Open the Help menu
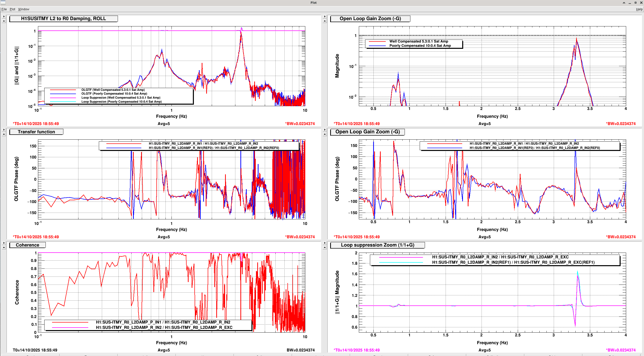This screenshot has height=356, width=644. pos(639,9)
